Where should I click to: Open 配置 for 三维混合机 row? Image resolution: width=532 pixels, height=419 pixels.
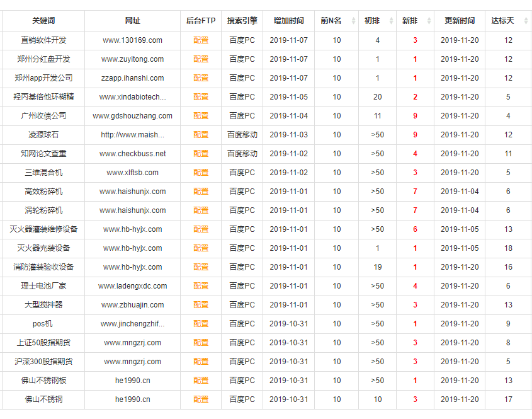(x=201, y=173)
